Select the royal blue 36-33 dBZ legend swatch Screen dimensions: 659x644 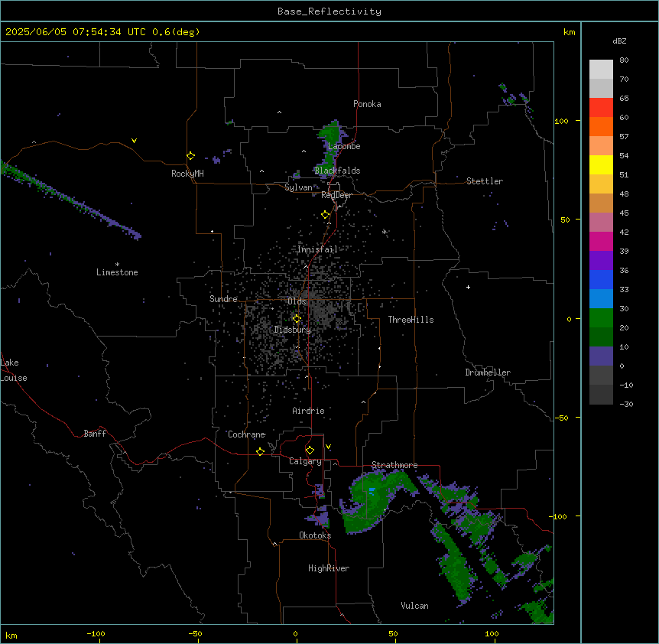601,279
